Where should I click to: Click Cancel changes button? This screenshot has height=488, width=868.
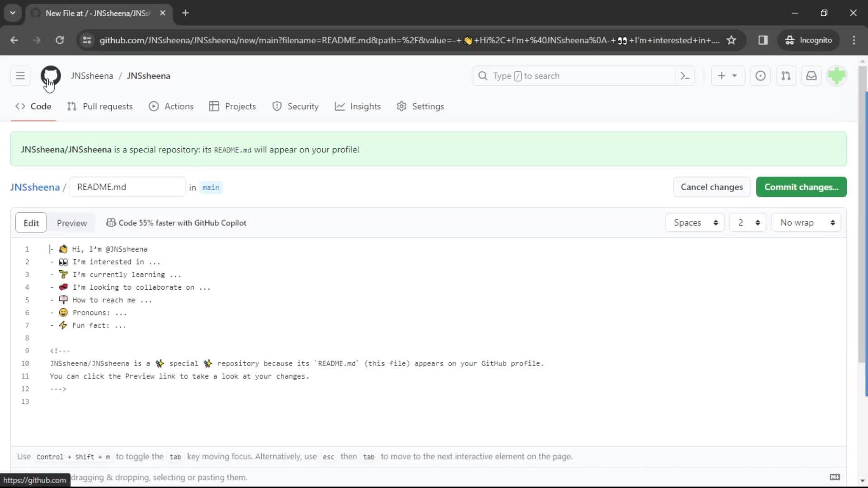(x=712, y=187)
